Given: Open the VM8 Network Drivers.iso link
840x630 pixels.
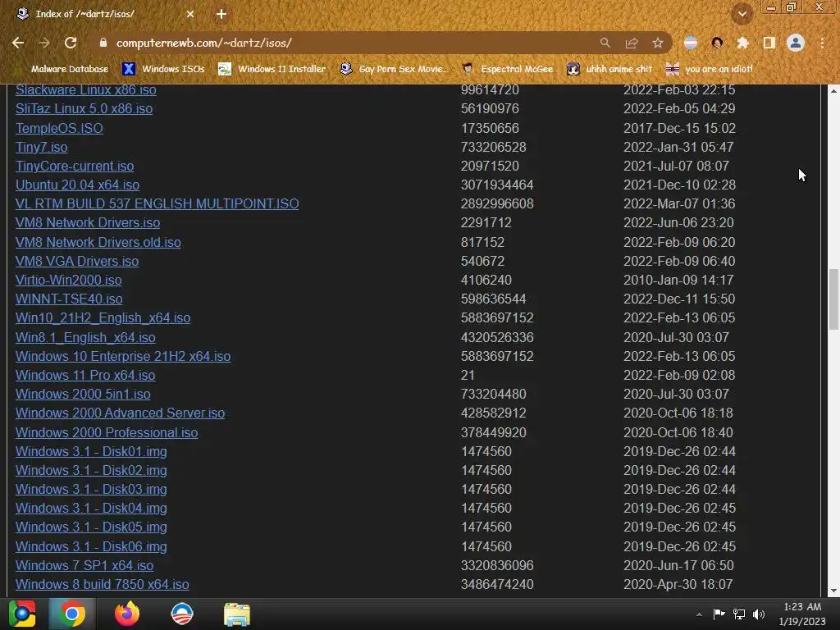Looking at the screenshot, I should tap(88, 223).
